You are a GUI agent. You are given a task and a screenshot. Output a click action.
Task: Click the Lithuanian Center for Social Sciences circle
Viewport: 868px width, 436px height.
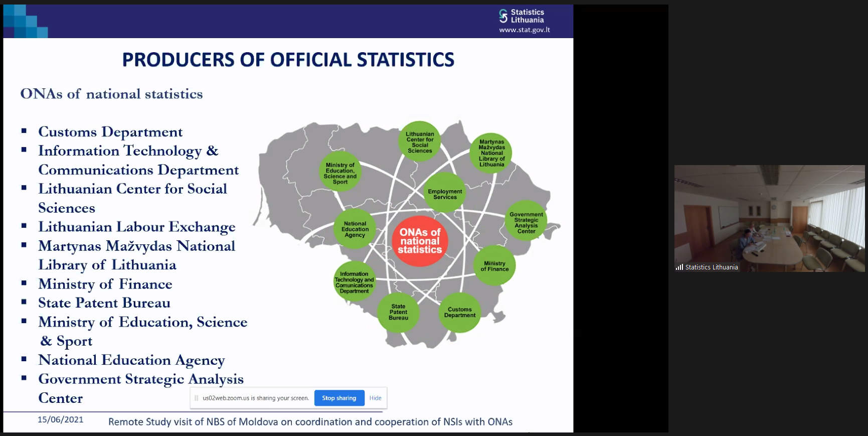click(x=420, y=142)
